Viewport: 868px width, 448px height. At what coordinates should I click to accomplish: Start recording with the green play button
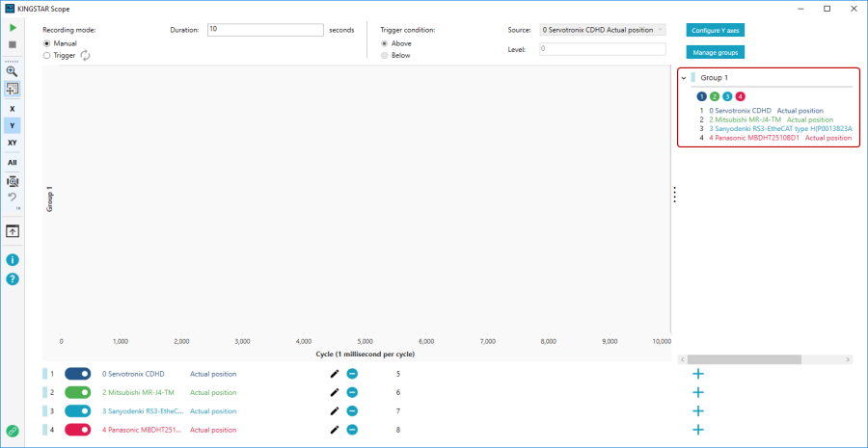pos(12,29)
